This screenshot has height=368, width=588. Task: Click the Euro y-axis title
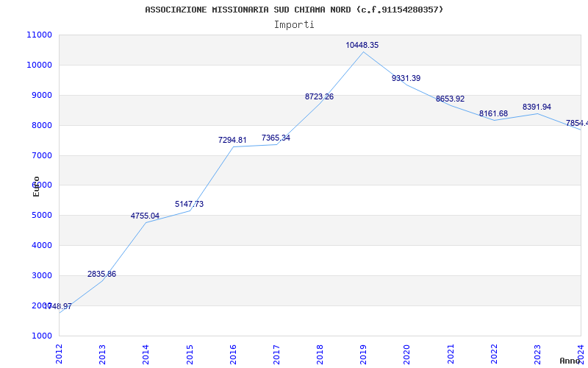tap(36, 186)
